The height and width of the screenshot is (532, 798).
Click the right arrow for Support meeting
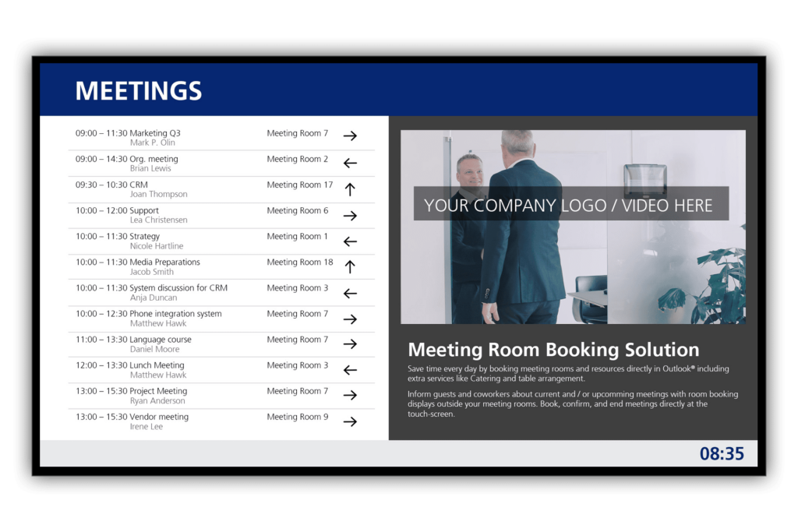[x=350, y=216]
